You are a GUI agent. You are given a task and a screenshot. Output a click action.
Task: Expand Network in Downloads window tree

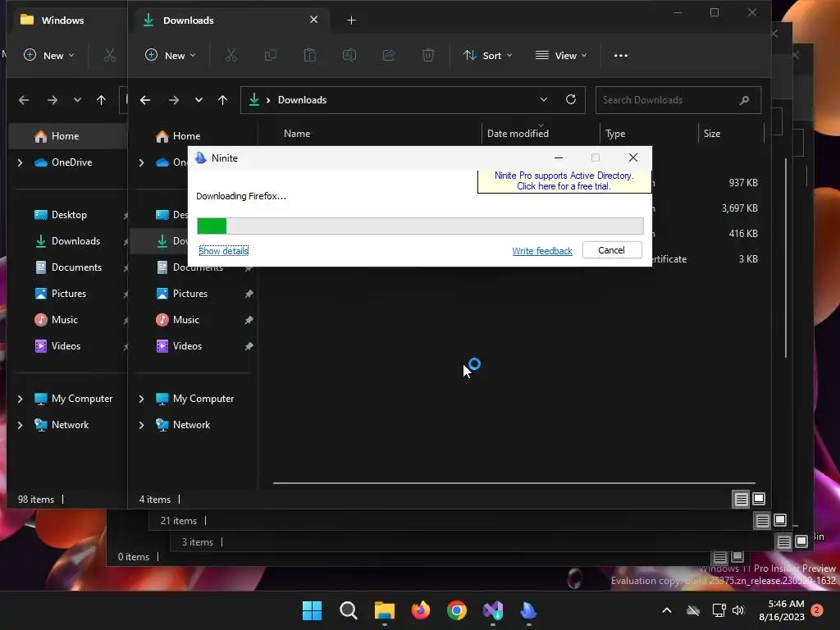pos(141,425)
